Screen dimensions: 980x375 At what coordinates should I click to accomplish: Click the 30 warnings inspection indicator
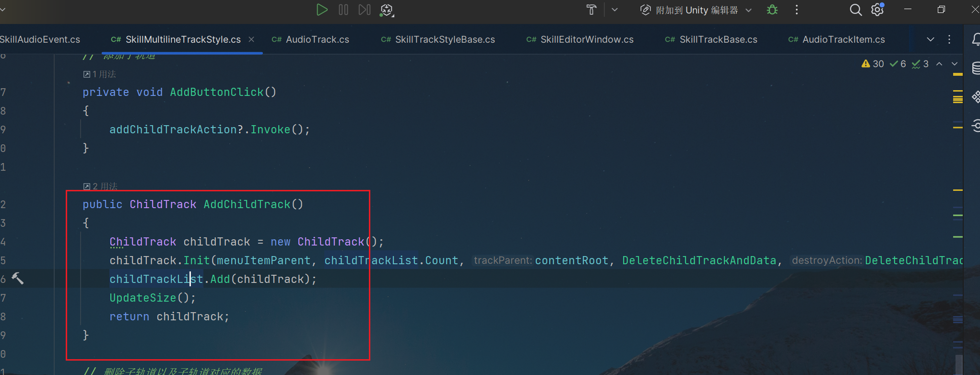coord(873,64)
